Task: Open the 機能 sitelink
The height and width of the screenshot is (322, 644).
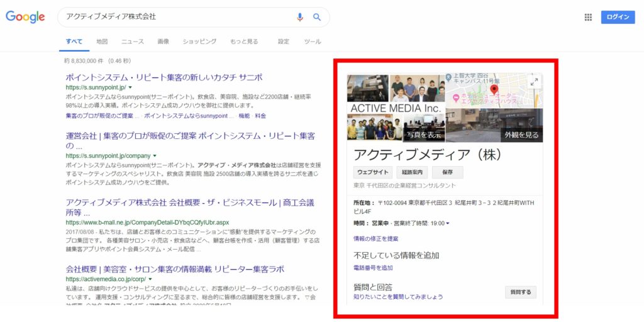Action: click(x=244, y=116)
